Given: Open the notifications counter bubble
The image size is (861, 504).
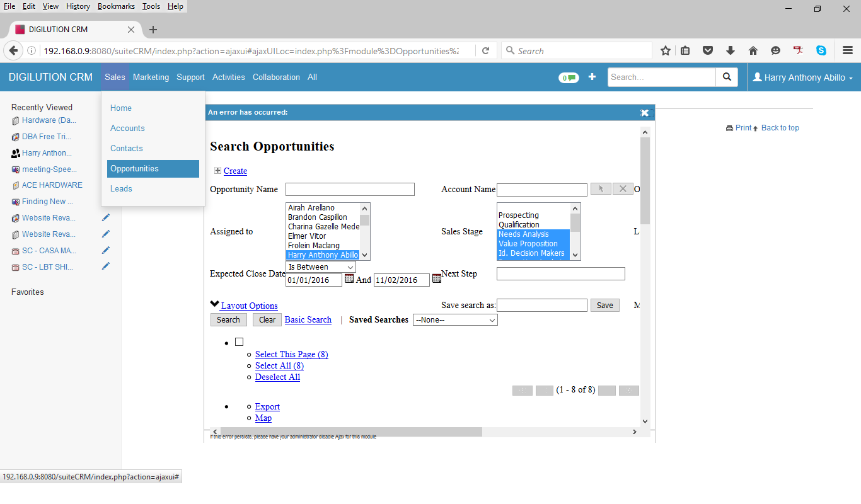Looking at the screenshot, I should 569,77.
